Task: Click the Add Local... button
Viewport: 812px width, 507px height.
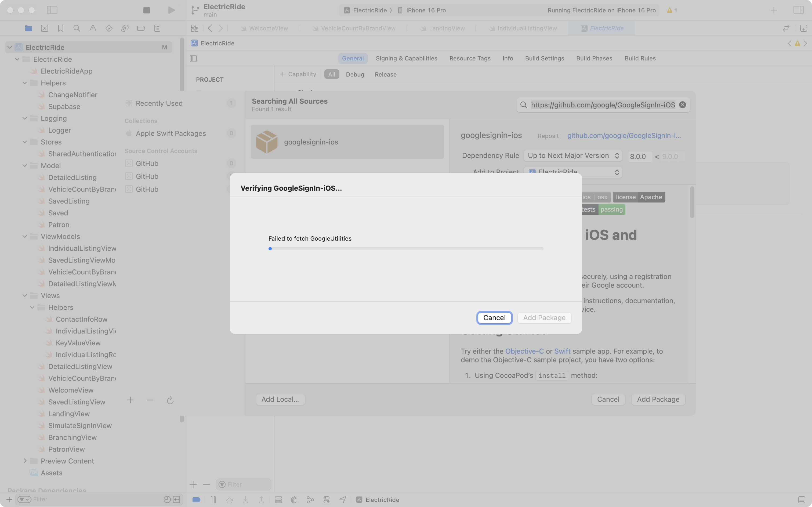Action: [x=280, y=399]
